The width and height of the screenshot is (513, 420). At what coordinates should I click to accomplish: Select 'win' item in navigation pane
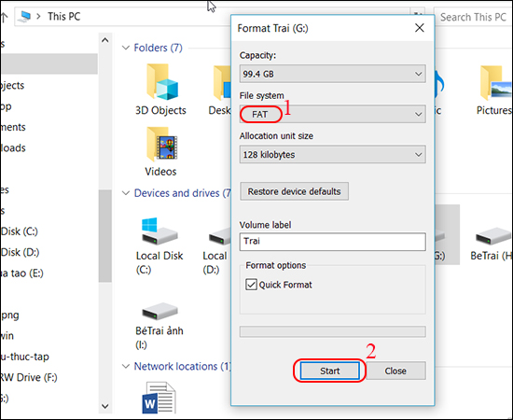tap(7, 336)
